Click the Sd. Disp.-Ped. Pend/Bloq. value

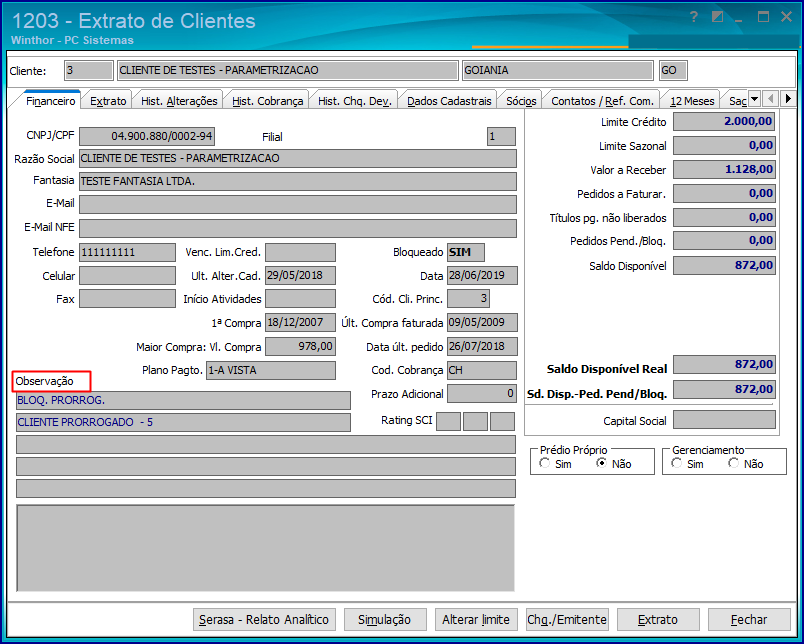pyautogui.click(x=724, y=390)
